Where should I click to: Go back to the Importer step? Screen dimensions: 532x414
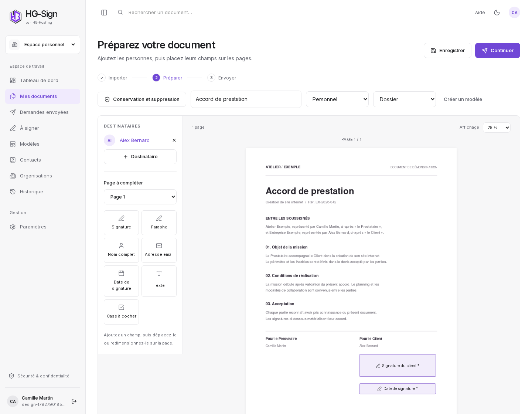click(x=113, y=78)
